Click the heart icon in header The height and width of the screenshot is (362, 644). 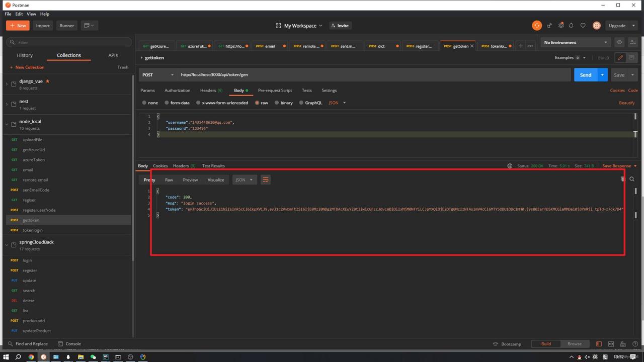583,26
